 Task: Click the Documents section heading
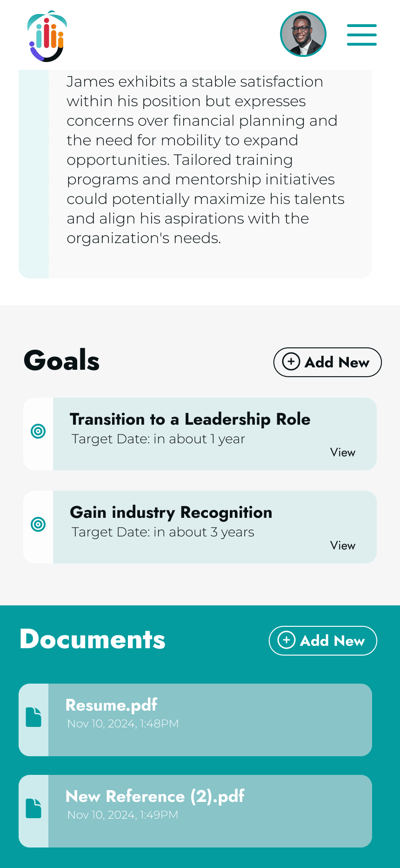click(x=93, y=639)
